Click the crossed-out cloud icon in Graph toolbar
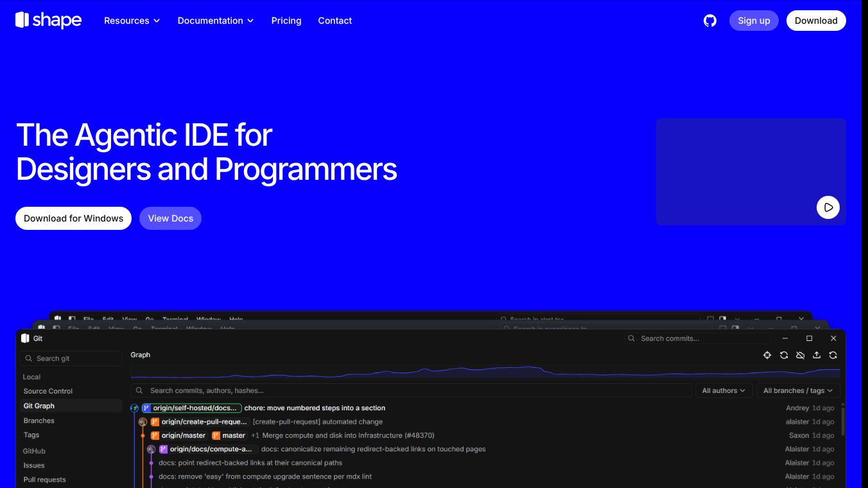This screenshot has width=868, height=488. [801, 355]
